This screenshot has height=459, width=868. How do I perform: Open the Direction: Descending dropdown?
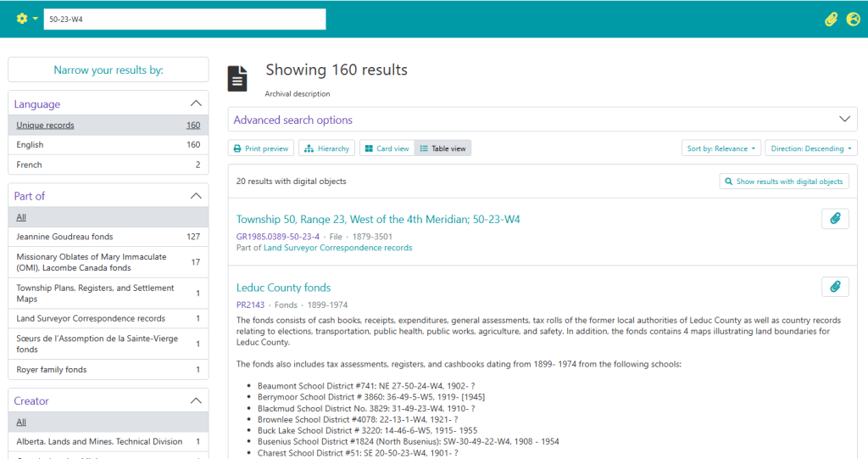pos(811,148)
